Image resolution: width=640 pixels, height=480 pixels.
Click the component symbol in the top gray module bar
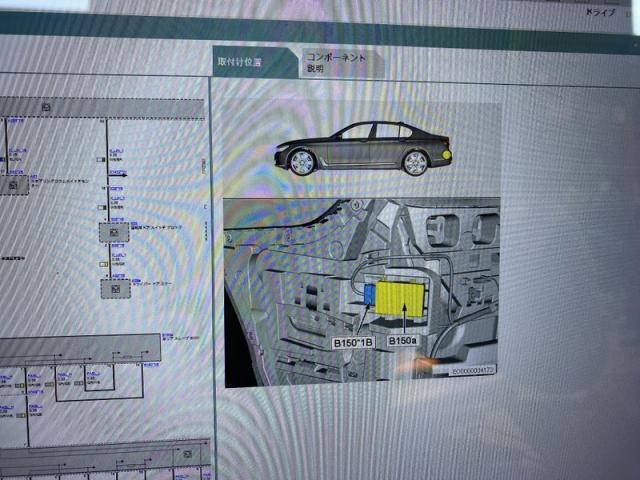click(48, 106)
